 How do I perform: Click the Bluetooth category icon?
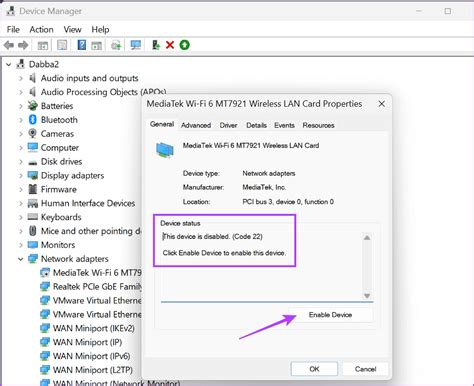tap(33, 119)
